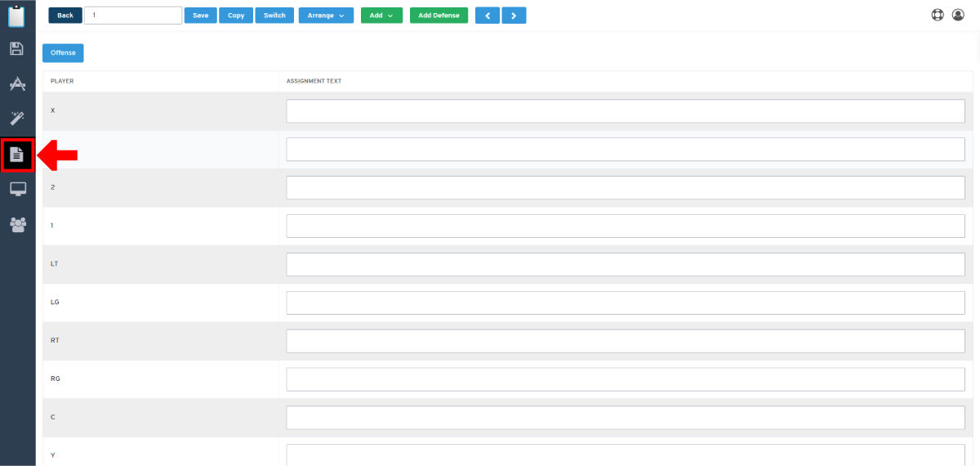This screenshot has width=980, height=466.
Task: Click assignment text field for LT
Action: (x=626, y=264)
